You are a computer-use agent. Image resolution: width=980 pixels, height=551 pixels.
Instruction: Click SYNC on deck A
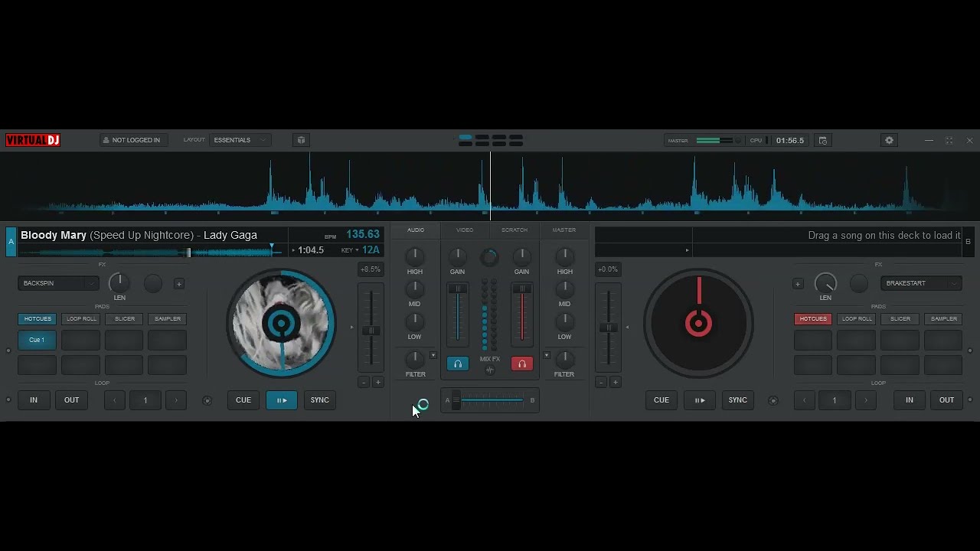(x=320, y=400)
